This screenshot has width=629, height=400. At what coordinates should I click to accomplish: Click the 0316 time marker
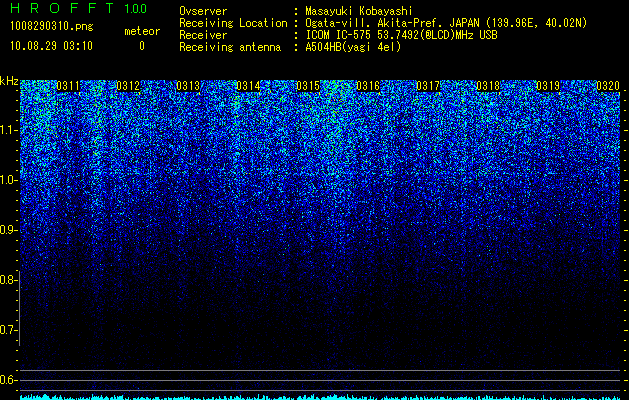click(368, 86)
